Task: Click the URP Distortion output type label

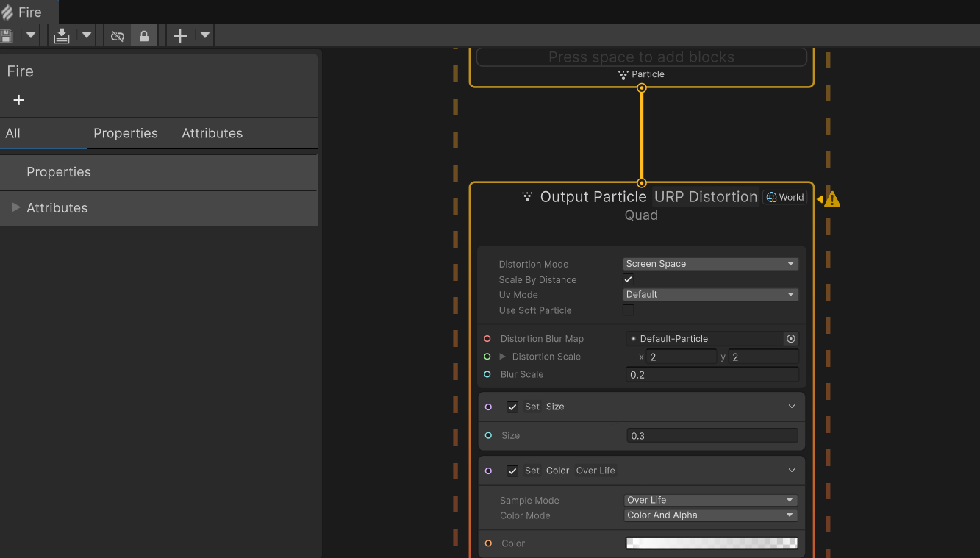Action: tap(705, 197)
